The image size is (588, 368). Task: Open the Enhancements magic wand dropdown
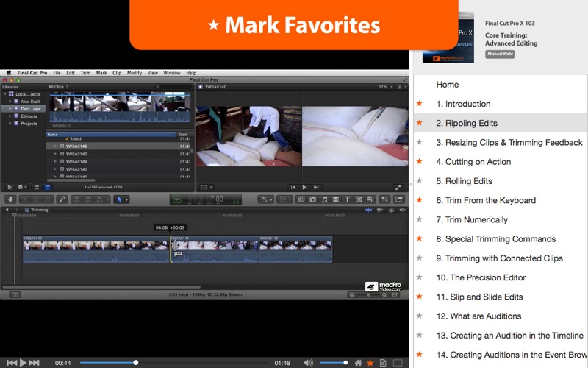tap(265, 199)
